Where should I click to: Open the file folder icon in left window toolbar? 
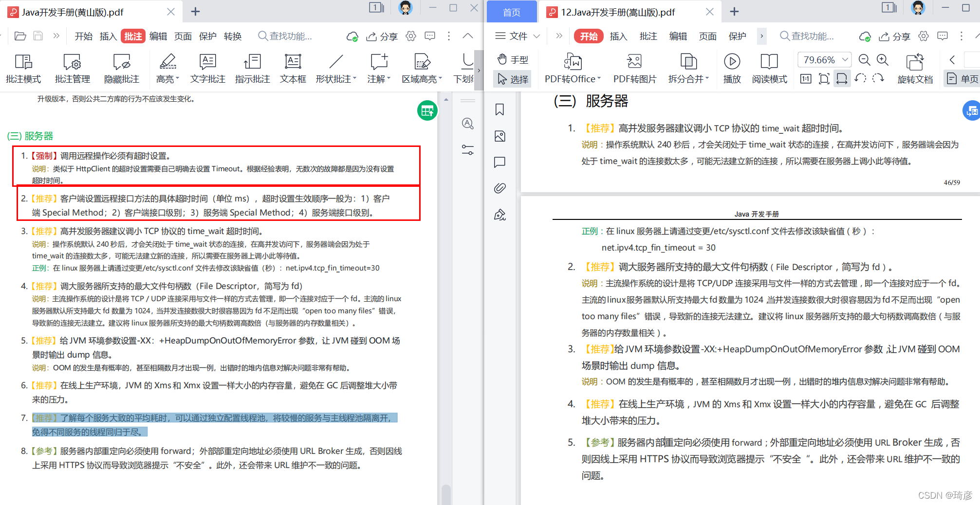[20, 36]
